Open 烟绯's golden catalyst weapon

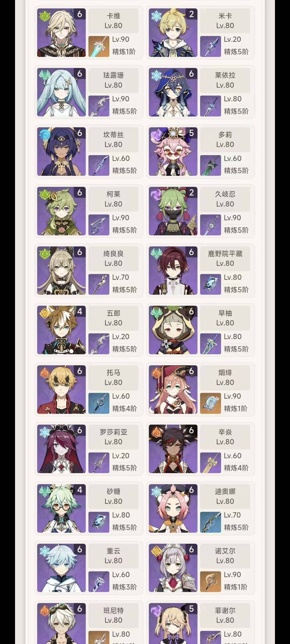coord(211,403)
